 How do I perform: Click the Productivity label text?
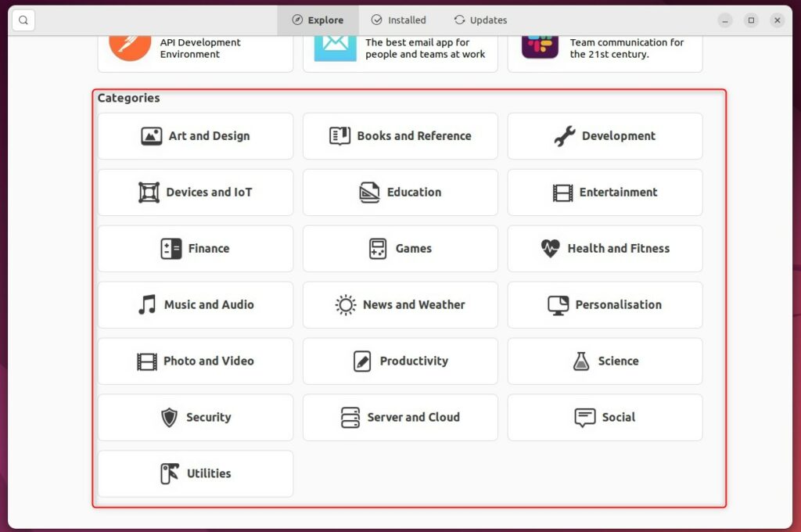pyautogui.click(x=415, y=361)
